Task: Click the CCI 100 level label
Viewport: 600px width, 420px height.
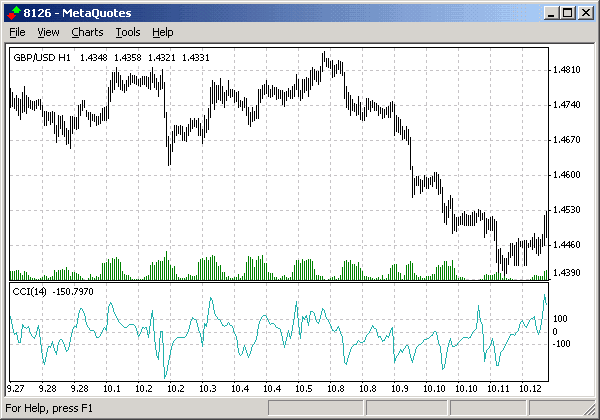Action: coord(560,319)
